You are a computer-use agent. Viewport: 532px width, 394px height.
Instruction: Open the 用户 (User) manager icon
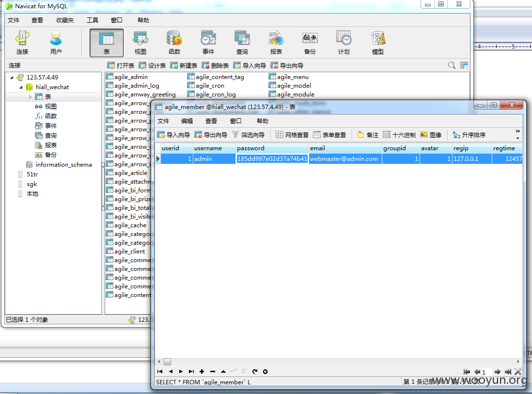[56, 43]
